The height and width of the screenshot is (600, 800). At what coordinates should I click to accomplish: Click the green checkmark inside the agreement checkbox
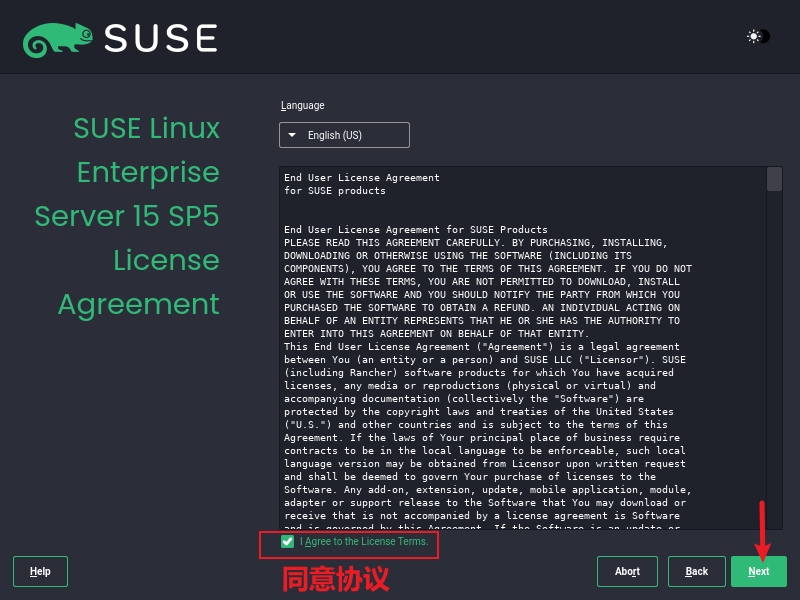287,541
